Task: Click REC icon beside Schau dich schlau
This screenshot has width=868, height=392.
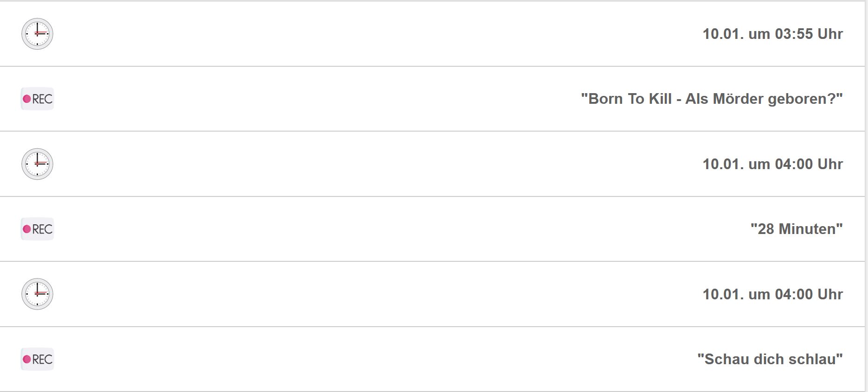Action: (x=37, y=359)
